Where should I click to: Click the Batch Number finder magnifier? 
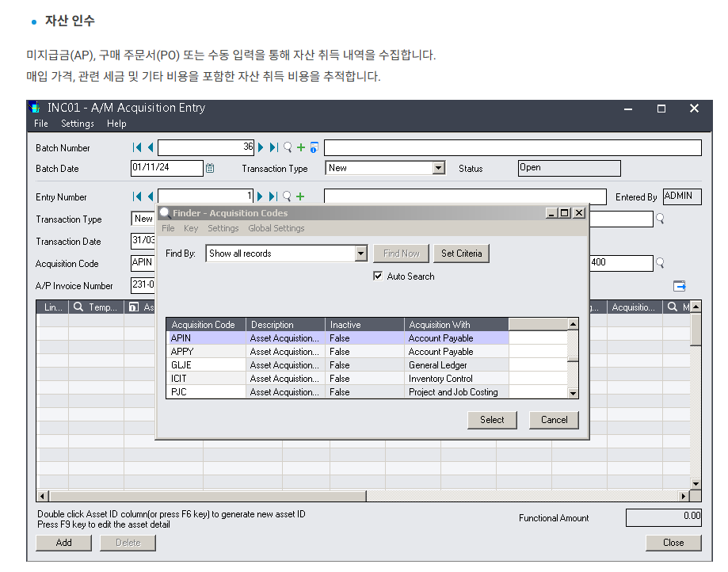click(288, 147)
